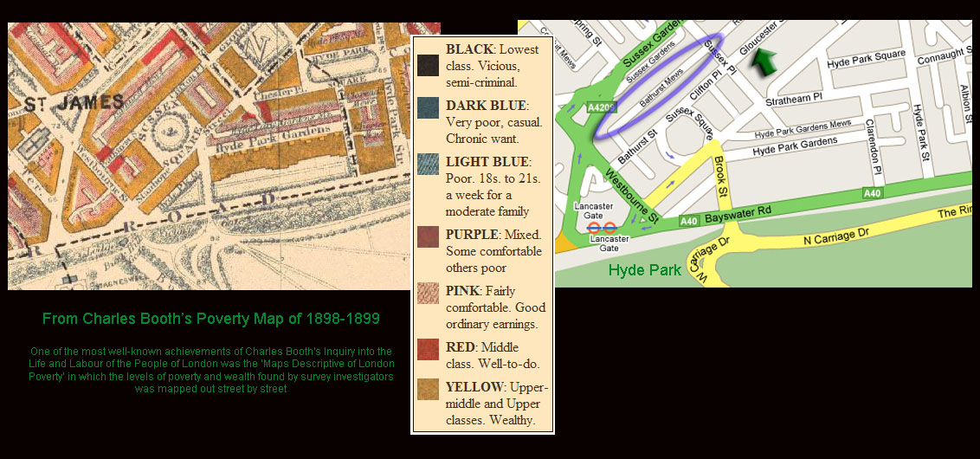The height and width of the screenshot is (459, 980).
Task: Click the heading "From Charles Booth's Poverty Map of 1898-1899"
Action: [211, 319]
